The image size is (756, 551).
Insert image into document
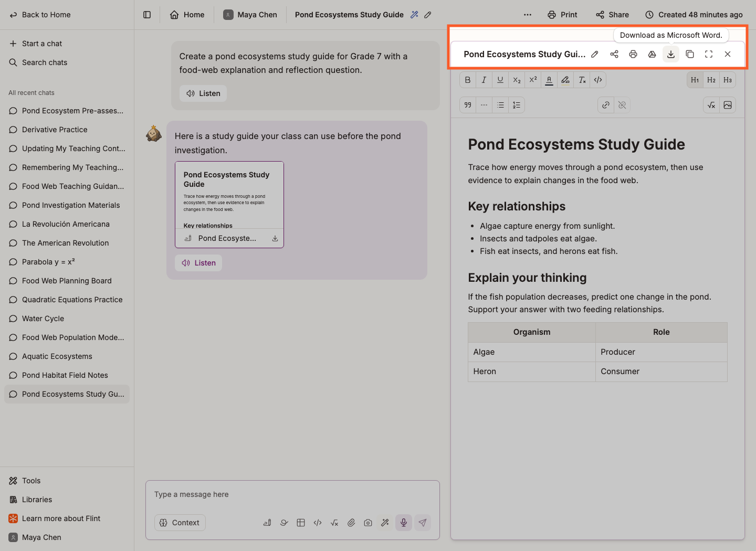[x=728, y=105]
